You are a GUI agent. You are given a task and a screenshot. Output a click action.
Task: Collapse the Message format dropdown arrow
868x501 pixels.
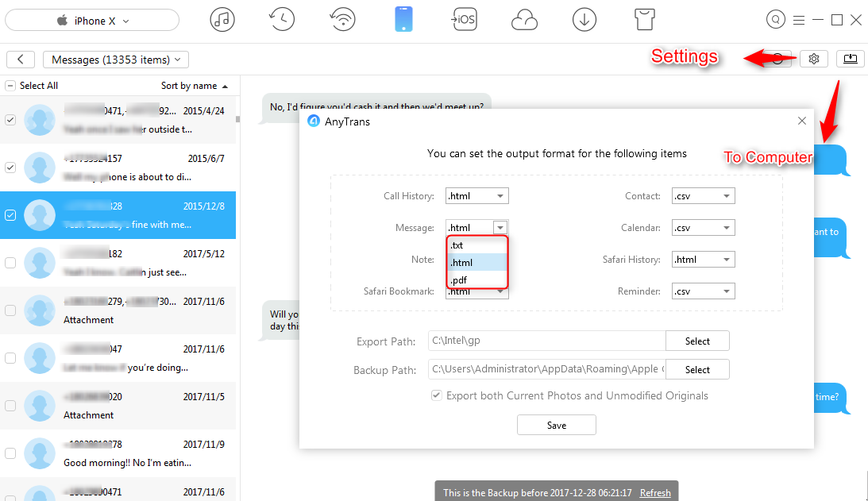point(500,228)
